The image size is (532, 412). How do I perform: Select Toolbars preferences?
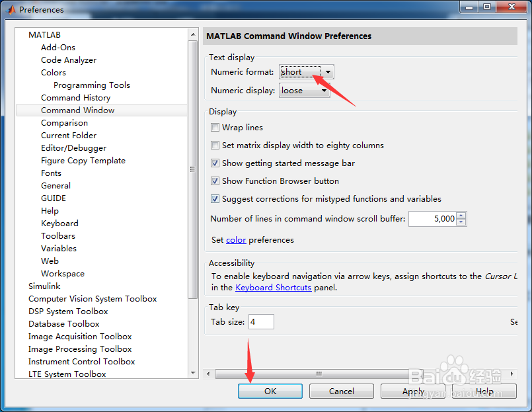[x=58, y=236]
